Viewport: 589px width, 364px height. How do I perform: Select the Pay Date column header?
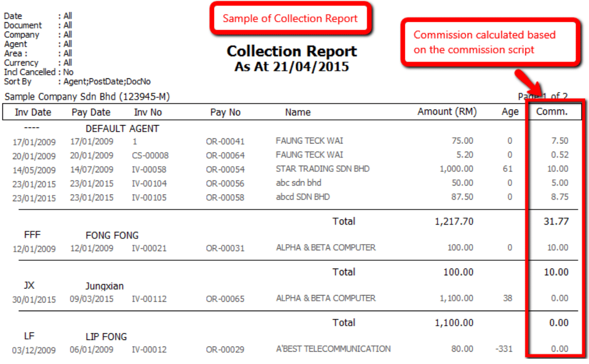(91, 112)
